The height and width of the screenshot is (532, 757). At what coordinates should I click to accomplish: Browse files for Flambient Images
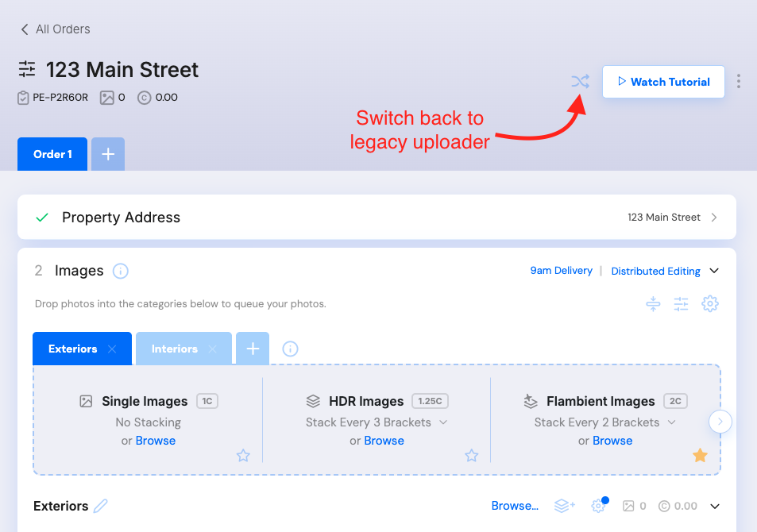tap(612, 440)
